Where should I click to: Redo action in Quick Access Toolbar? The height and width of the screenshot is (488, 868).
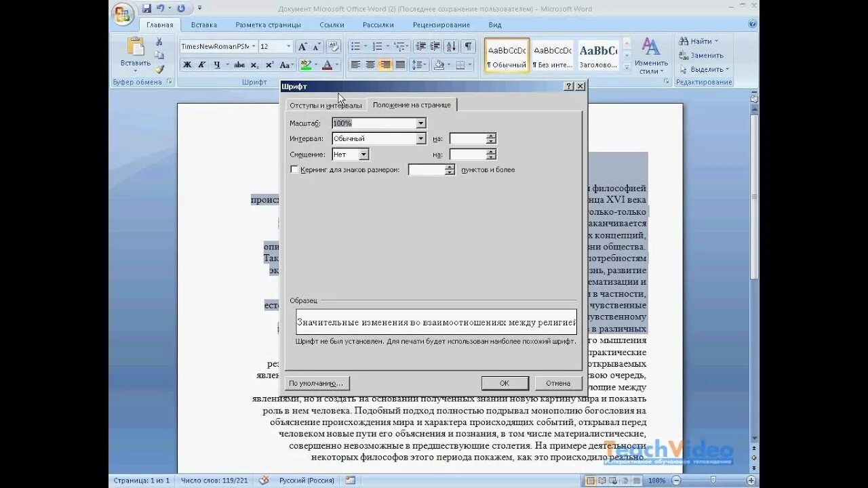(x=181, y=8)
